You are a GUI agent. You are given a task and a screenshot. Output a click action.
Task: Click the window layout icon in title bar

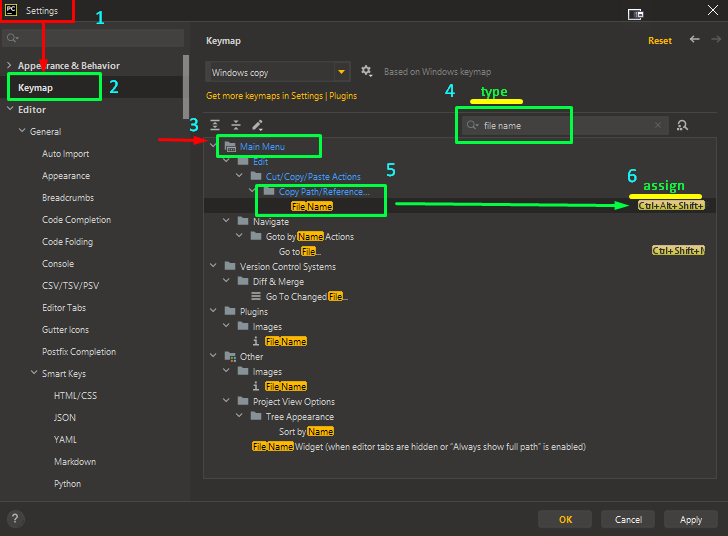636,14
